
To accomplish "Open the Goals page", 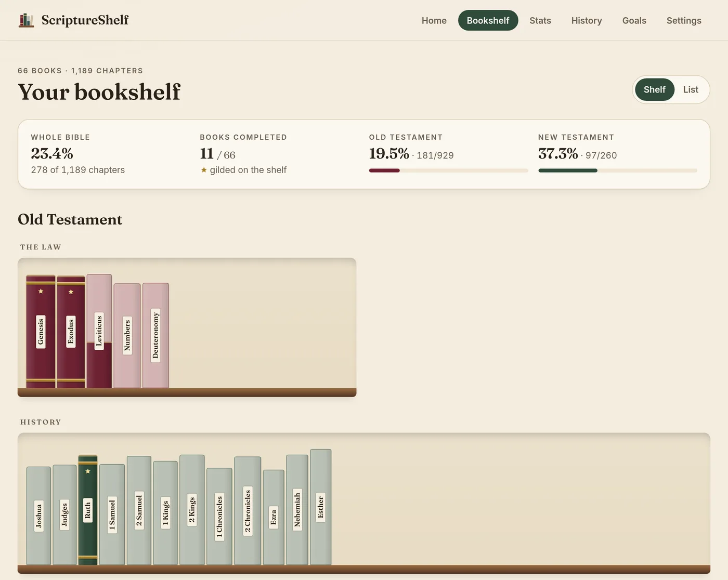I will (x=634, y=20).
